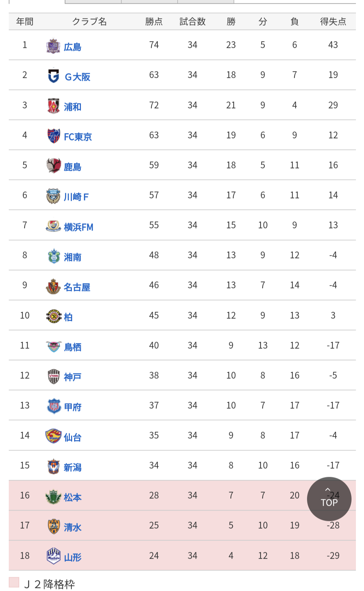Click the pink J2降格枠 legend swatch
Viewport: 364px width, 591px height.
(x=14, y=582)
